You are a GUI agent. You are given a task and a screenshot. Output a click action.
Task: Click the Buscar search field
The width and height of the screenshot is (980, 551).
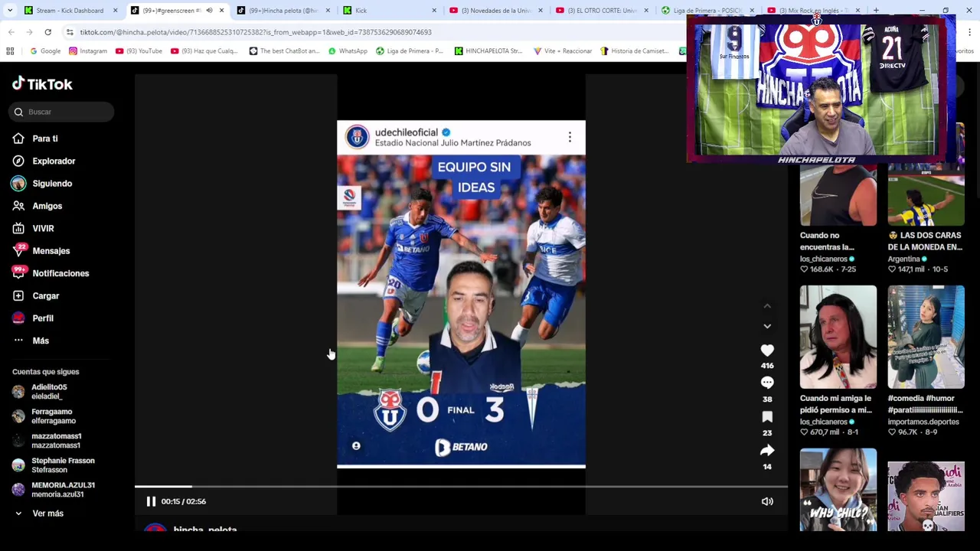pyautogui.click(x=62, y=112)
